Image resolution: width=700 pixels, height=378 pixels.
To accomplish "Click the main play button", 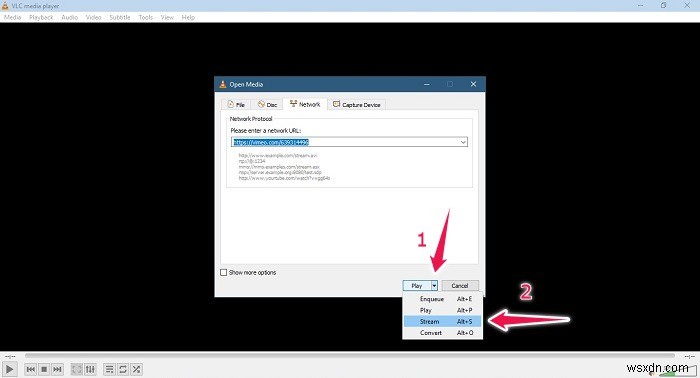I will coord(9,369).
